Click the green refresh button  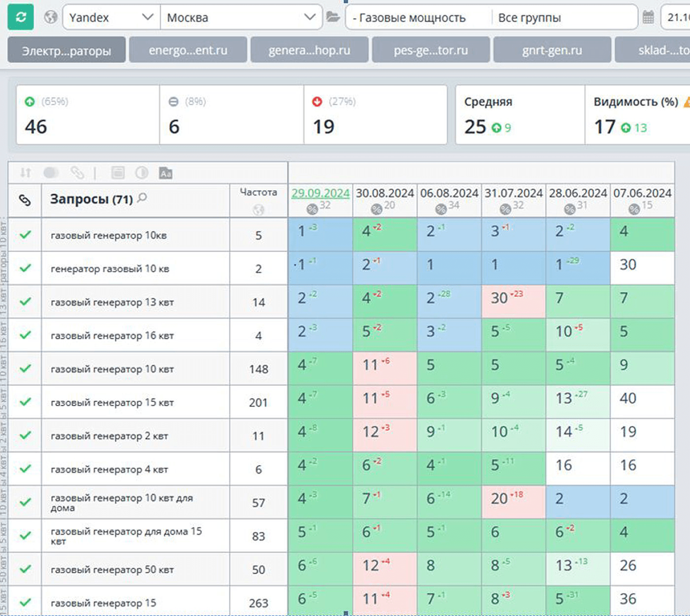coord(21,17)
